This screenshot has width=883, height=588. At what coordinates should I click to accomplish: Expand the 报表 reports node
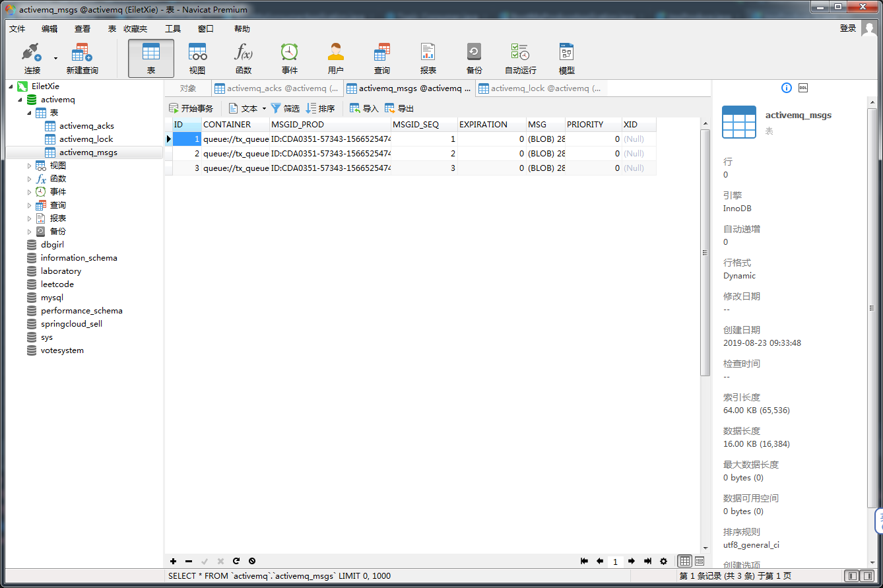tap(30, 218)
